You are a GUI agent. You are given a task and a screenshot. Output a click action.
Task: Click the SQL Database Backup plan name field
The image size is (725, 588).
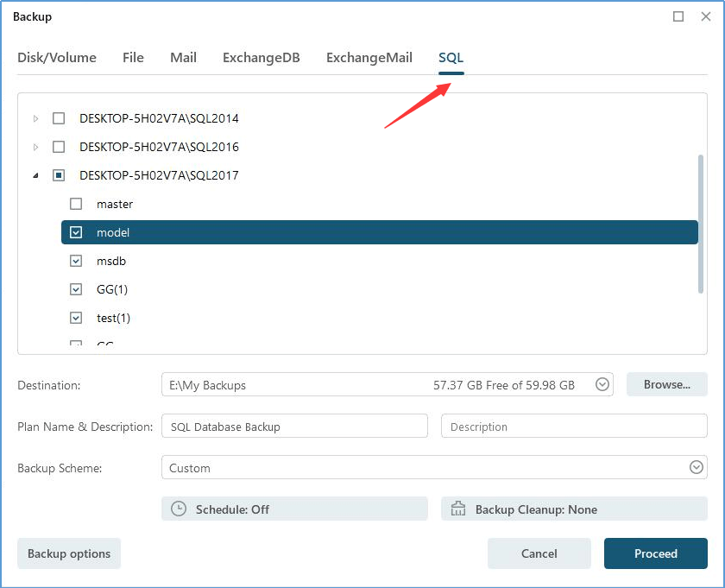point(294,426)
